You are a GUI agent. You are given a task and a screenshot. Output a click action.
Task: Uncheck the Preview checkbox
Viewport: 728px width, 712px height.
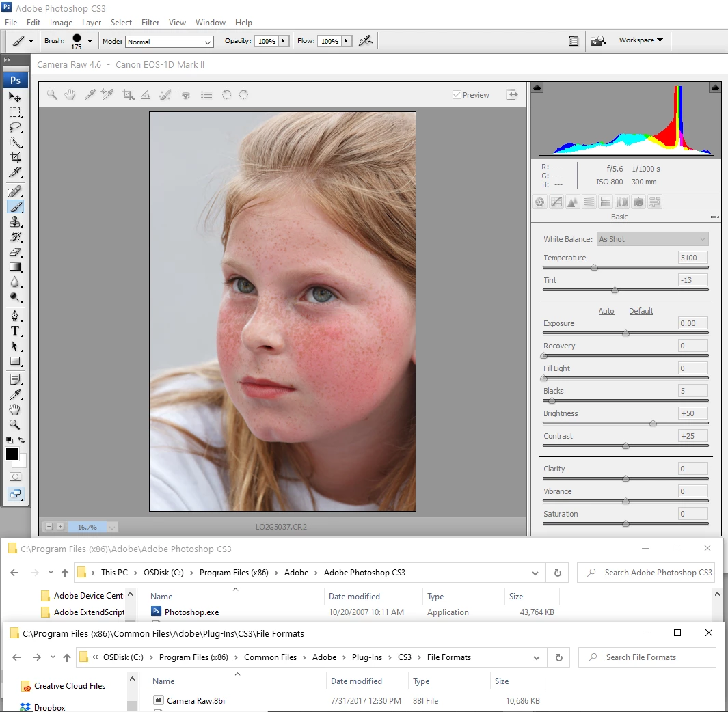[x=457, y=95]
